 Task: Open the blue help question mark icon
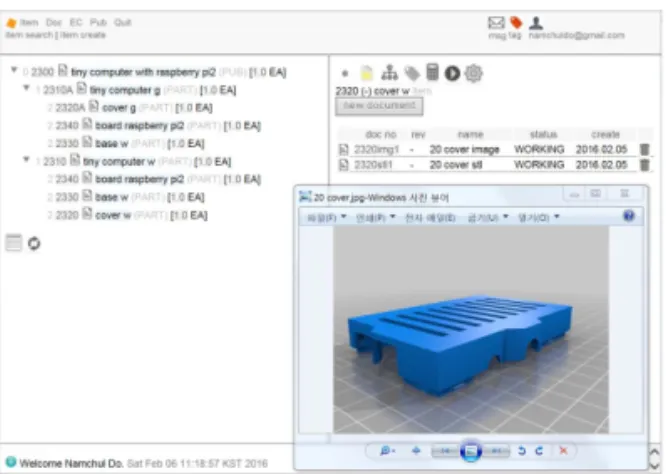(629, 216)
